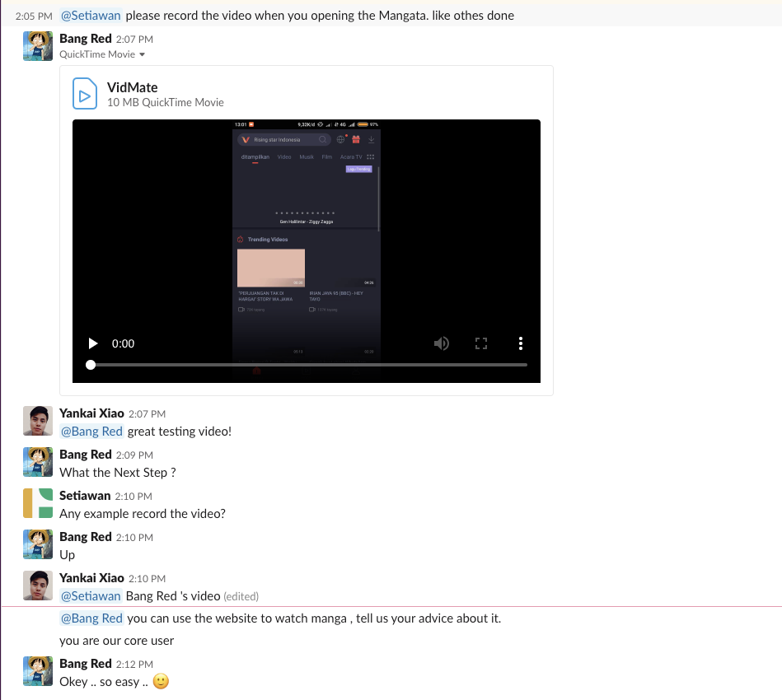Enter fullscreen on the video player
Image resolution: width=782 pixels, height=700 pixels.
point(480,343)
